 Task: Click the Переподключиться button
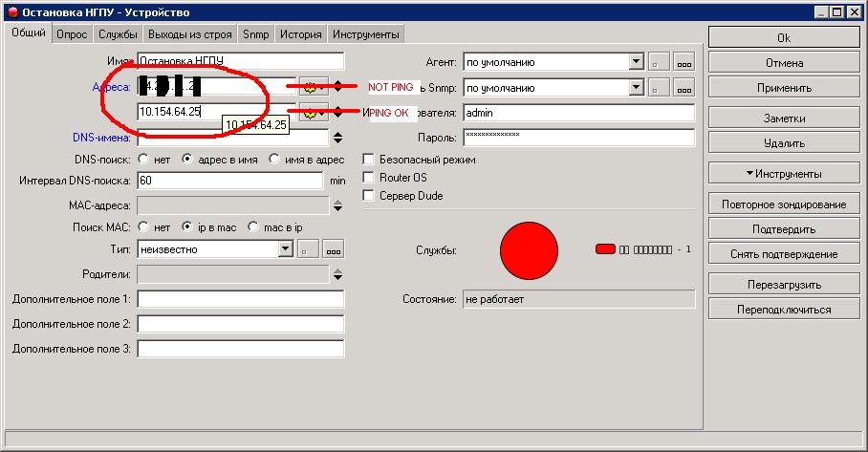pos(784,310)
